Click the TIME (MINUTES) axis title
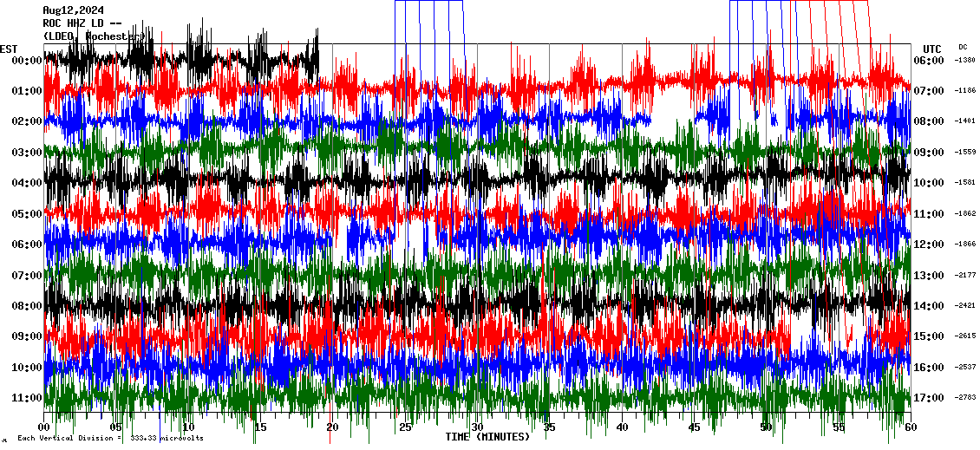 click(487, 437)
